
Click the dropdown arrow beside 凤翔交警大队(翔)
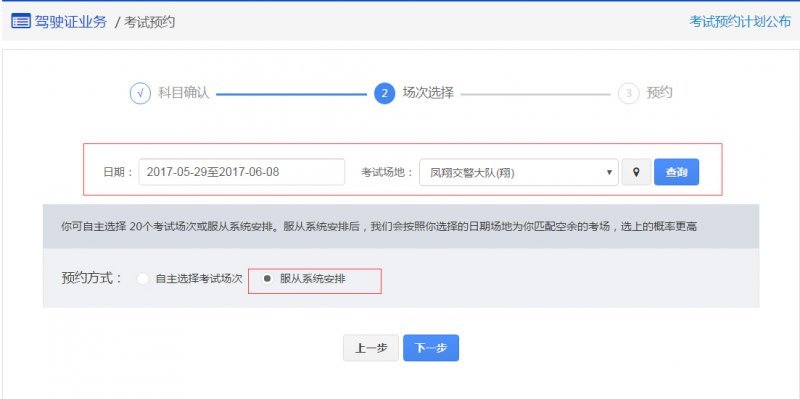coord(609,172)
